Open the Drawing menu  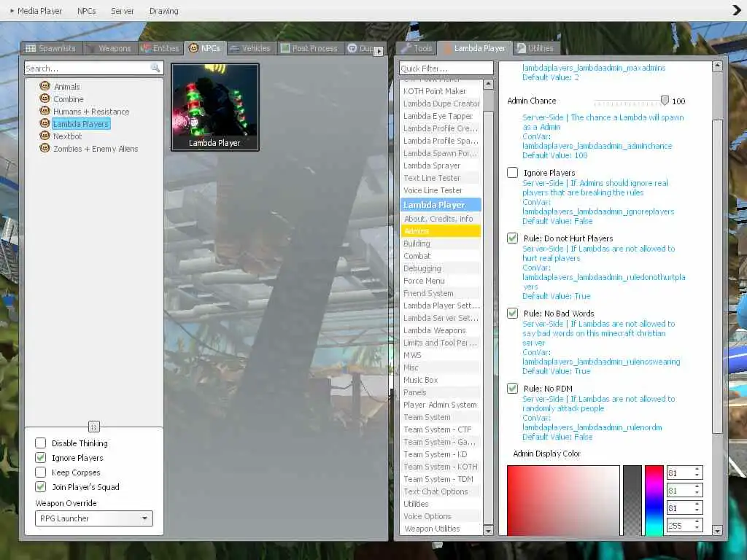[164, 10]
